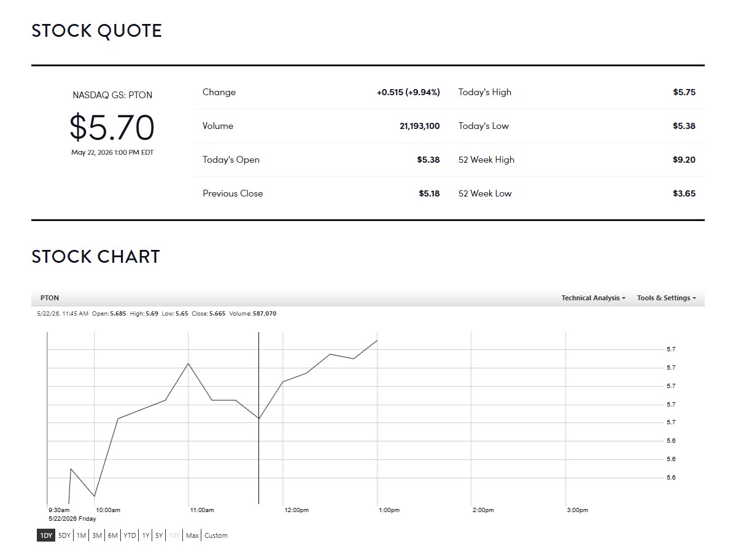Click the Change value +0.515 (+9.94%)
The width and height of the screenshot is (741, 560).
(x=408, y=92)
